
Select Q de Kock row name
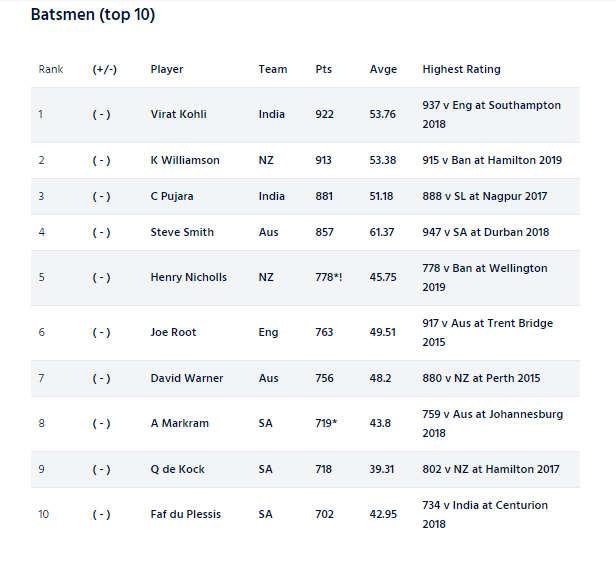tap(180, 469)
